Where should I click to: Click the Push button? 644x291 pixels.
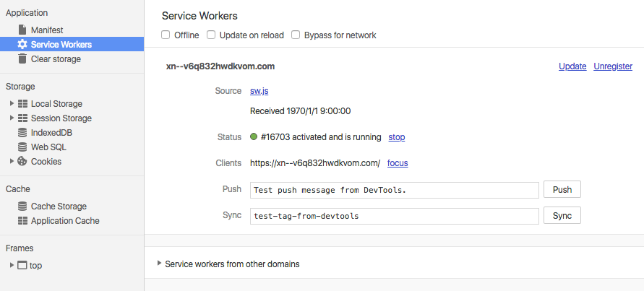pyautogui.click(x=562, y=189)
